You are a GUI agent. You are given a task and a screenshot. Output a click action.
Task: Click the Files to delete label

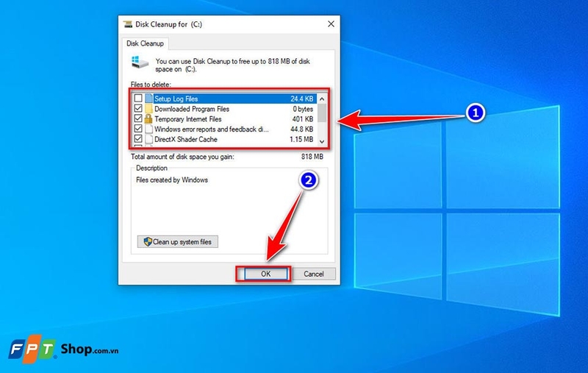pos(151,85)
